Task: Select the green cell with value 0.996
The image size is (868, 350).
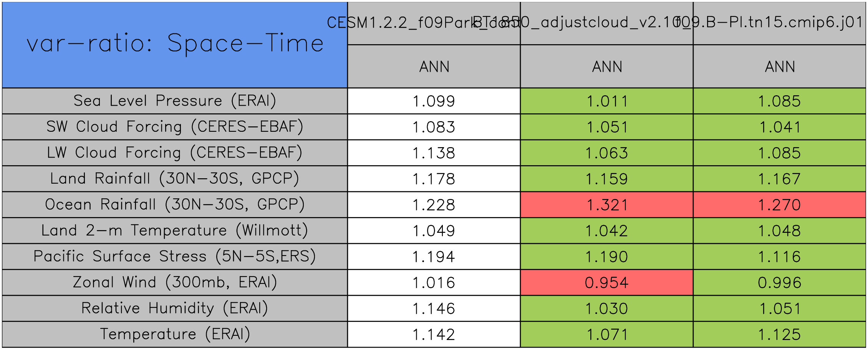Action: pos(779,282)
